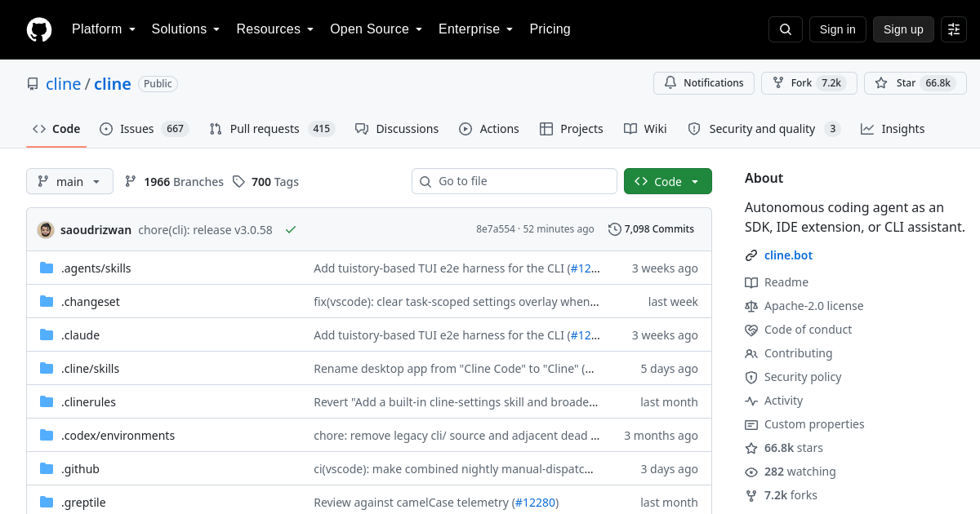Viewport: 980px width, 514px height.
Task: Click the shield icon beside Security policy
Action: [751, 377]
